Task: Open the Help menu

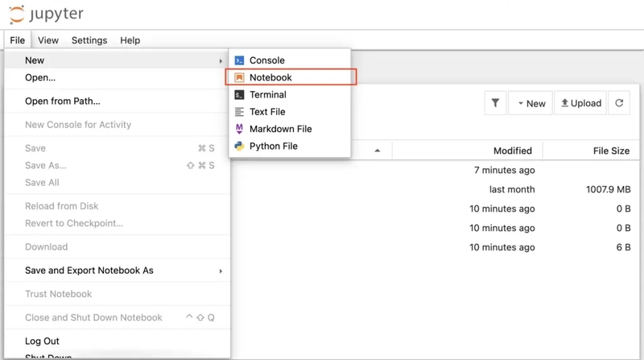Action: [x=130, y=40]
